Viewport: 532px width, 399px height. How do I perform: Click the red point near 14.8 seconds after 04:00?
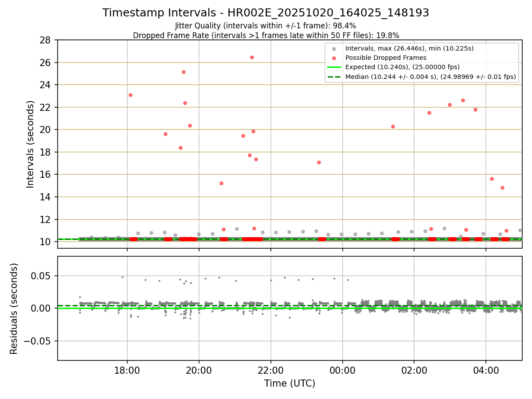[x=502, y=188]
